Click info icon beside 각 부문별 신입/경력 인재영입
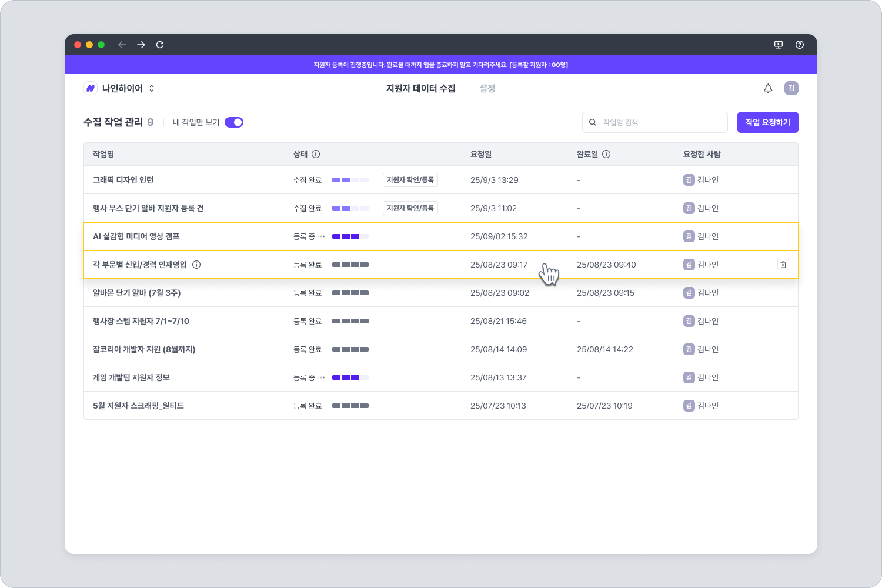 [x=196, y=265]
